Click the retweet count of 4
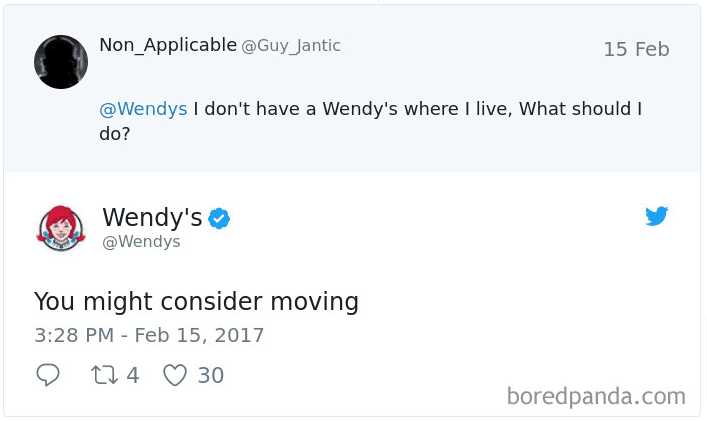Viewport: 707px width, 421px height. [132, 375]
